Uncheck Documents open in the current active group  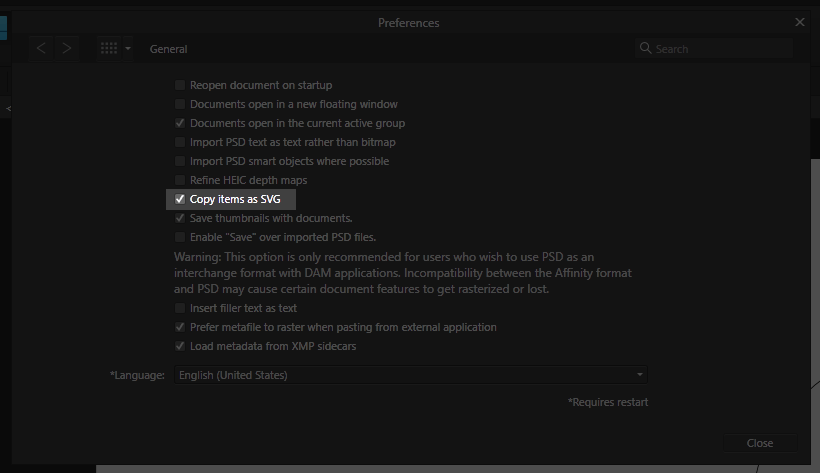[x=180, y=124]
